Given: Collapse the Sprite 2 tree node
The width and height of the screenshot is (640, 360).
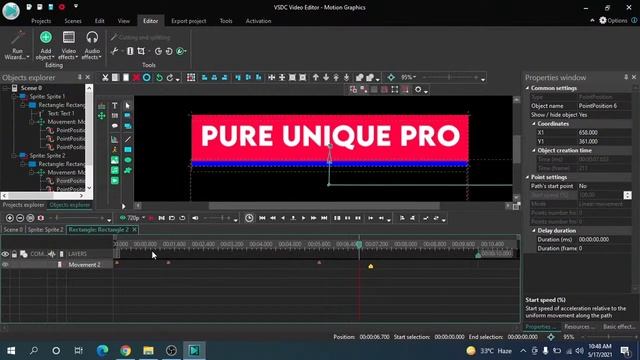Looking at the screenshot, I should [x=14, y=156].
